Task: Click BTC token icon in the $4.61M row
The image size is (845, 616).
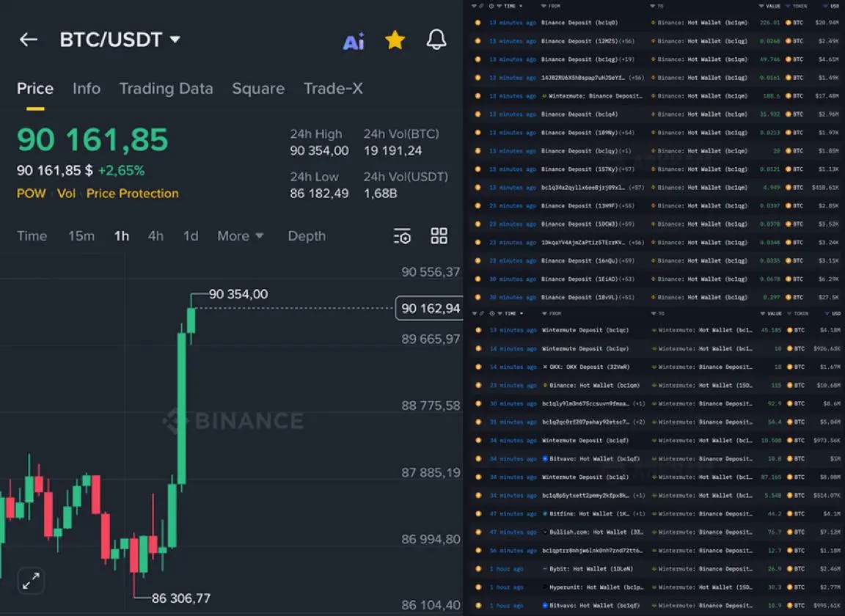Action: click(x=789, y=59)
